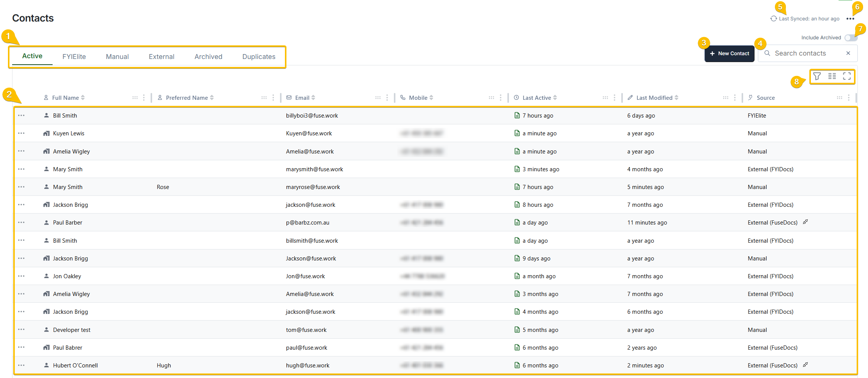
Task: Clear the search contacts field with X
Action: click(848, 53)
